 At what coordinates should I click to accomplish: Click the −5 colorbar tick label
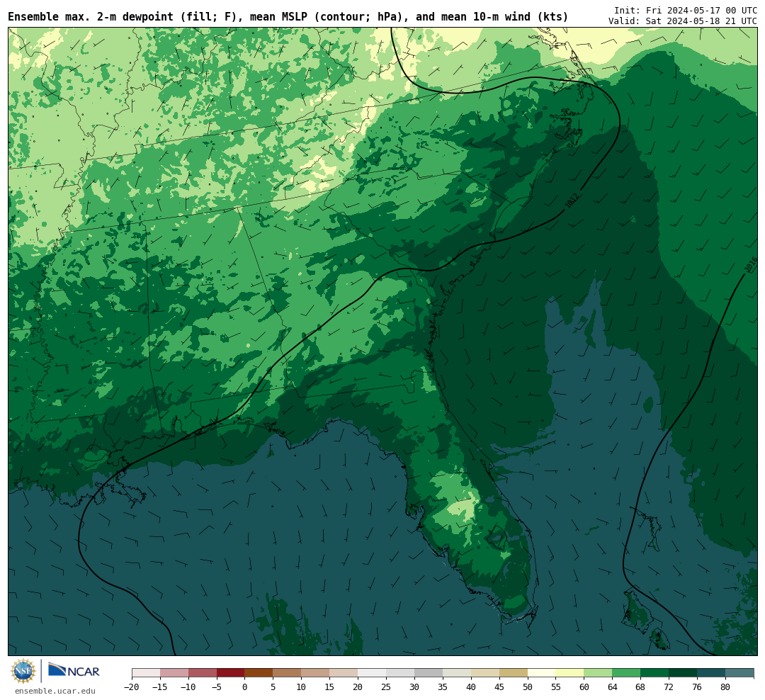[x=217, y=687]
